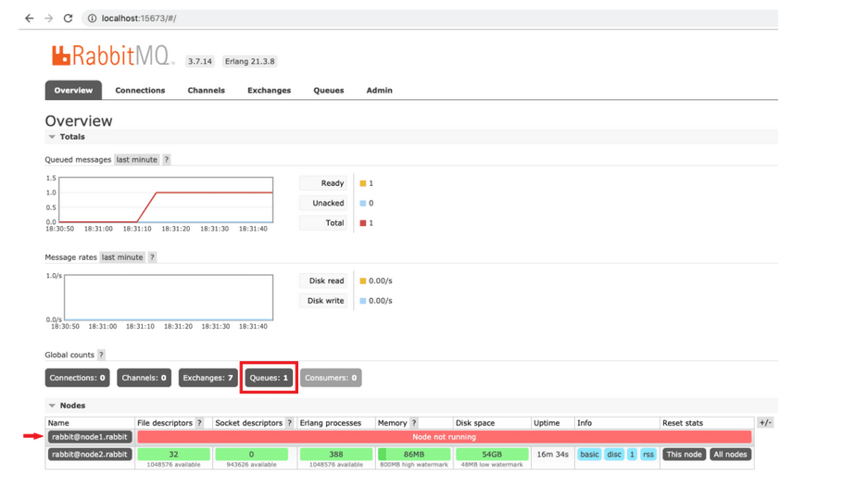Switch to the Connections tab
The image size is (868, 487).
point(140,90)
